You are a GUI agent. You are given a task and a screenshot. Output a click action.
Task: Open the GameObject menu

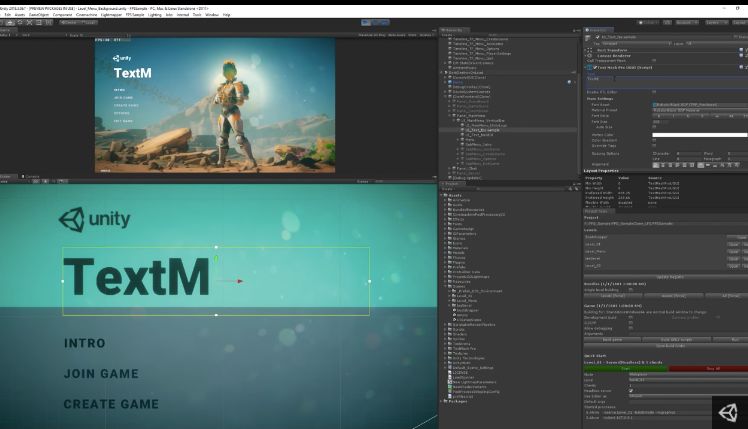coord(39,15)
